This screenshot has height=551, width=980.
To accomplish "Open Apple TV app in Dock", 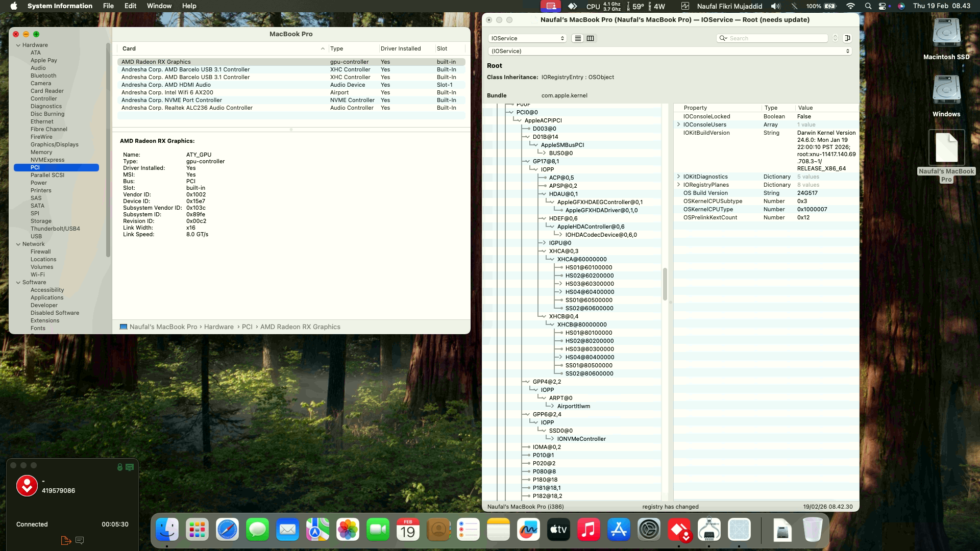I will pos(558,530).
